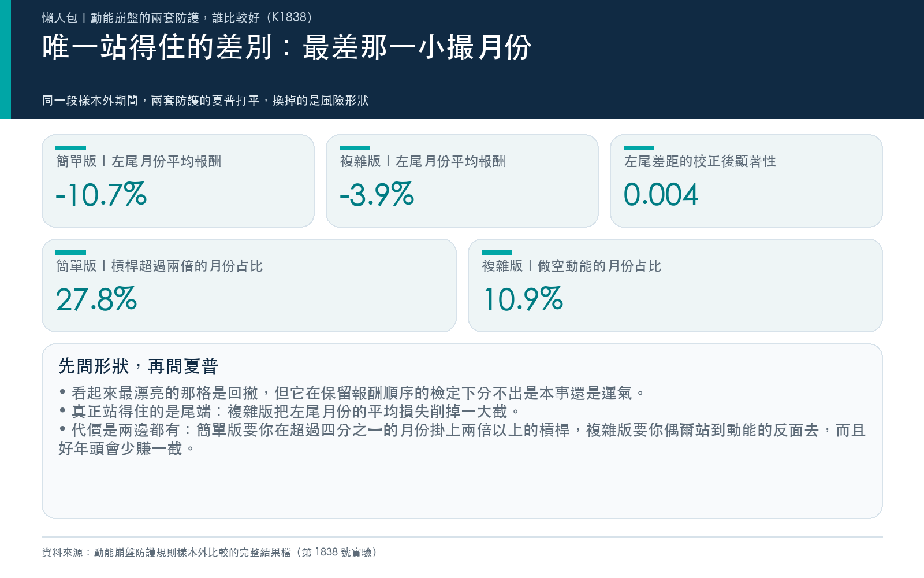Click the label 簡單版｜左尾月份平均報酬
This screenshot has height=578, width=924.
(x=139, y=161)
